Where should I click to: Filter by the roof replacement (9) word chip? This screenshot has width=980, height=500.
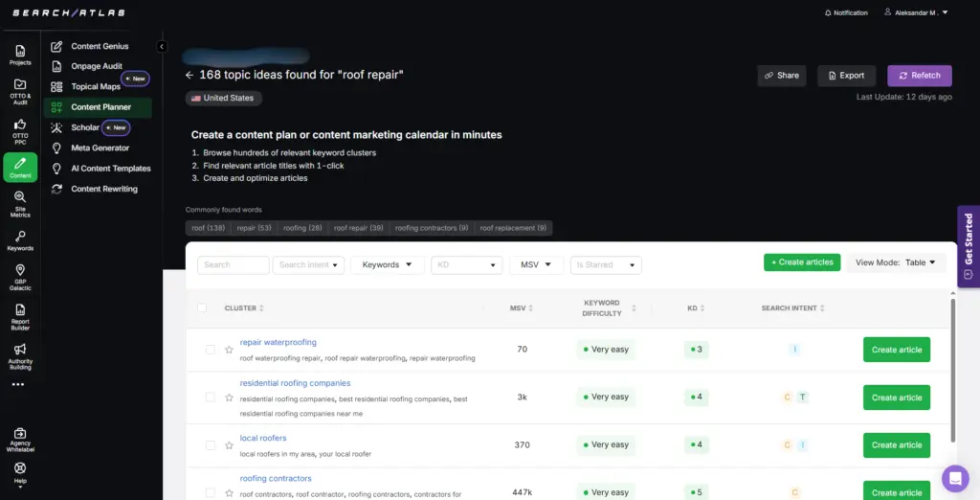pos(513,228)
